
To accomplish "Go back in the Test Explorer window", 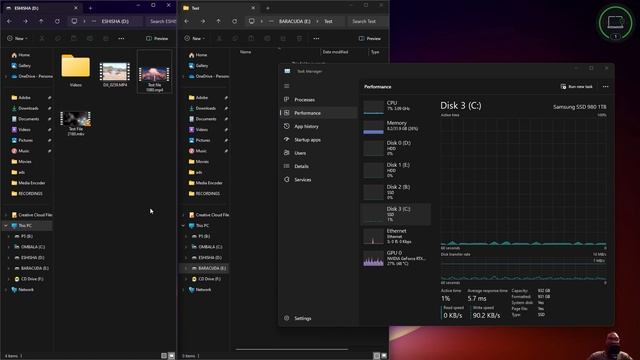I will (187, 21).
